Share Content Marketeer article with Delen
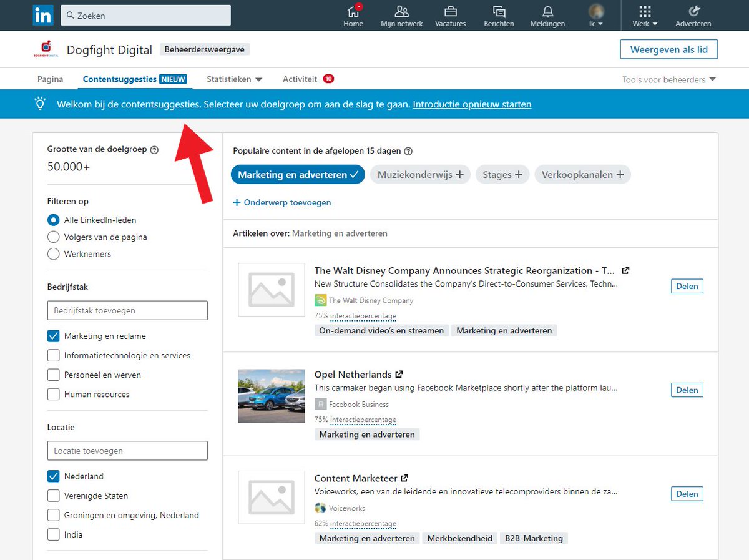This screenshot has height=560, width=749. coord(687,494)
